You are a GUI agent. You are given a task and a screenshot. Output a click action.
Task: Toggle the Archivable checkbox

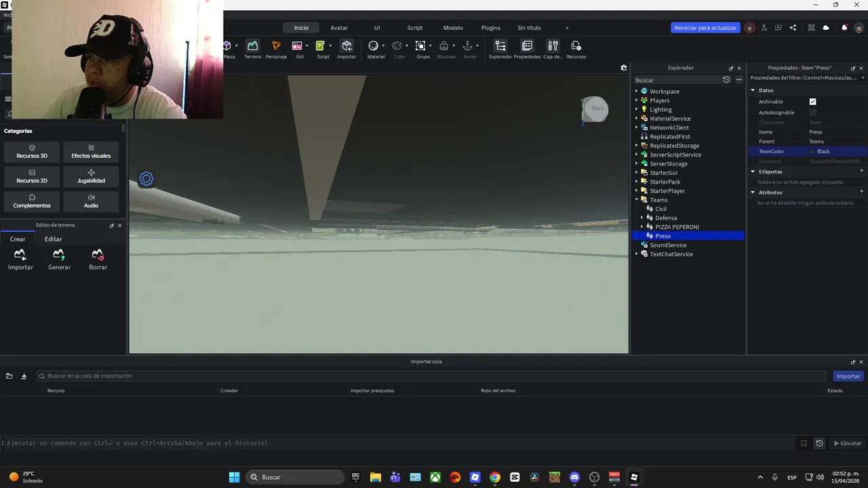click(812, 102)
